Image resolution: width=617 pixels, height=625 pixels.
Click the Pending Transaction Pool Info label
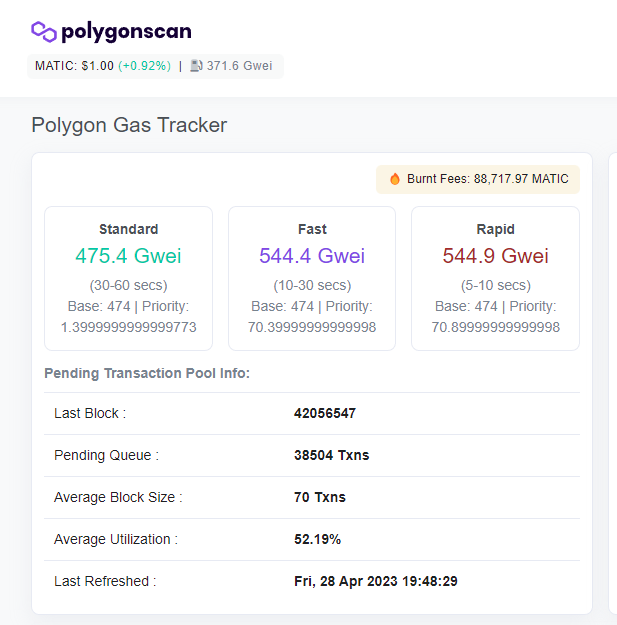[x=147, y=373]
